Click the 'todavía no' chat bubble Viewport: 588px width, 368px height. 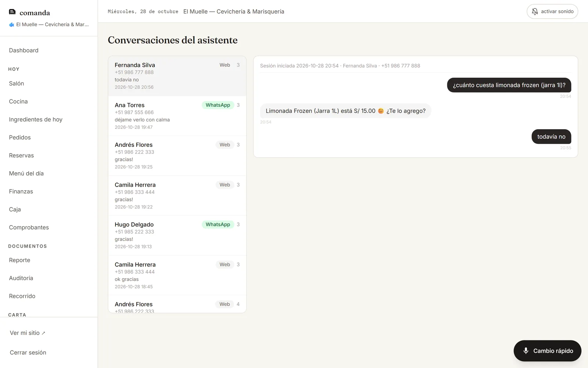click(x=551, y=137)
